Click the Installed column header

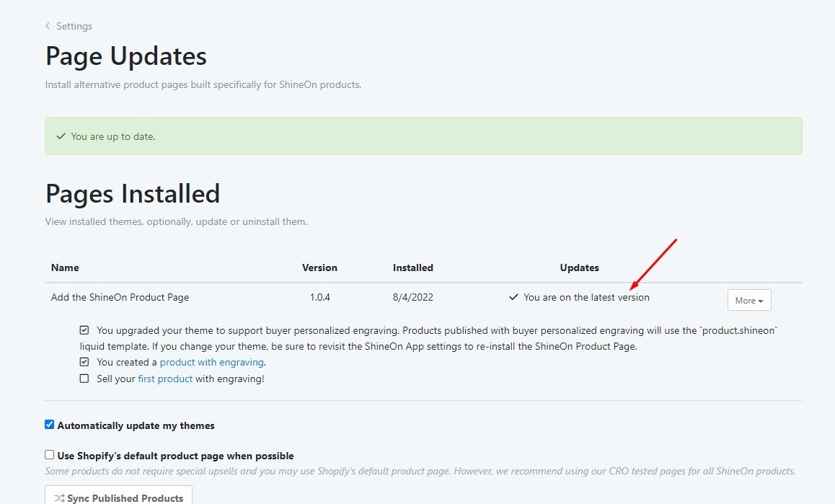point(412,268)
